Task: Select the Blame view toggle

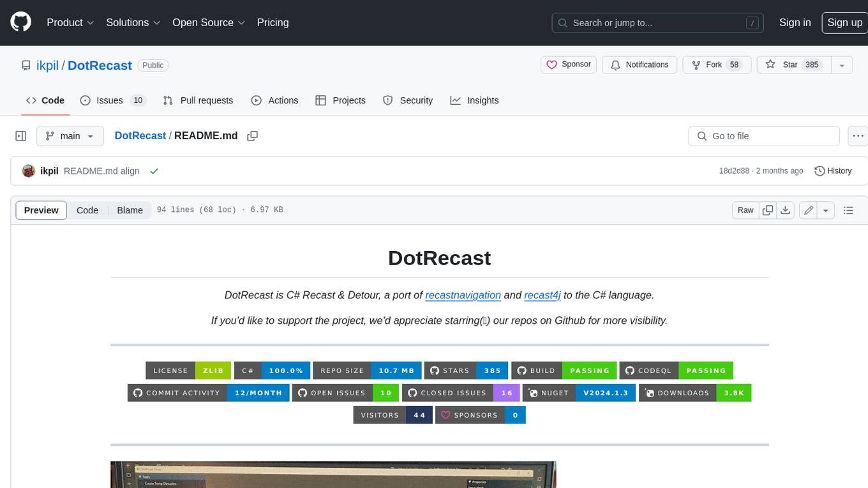Action: click(130, 210)
